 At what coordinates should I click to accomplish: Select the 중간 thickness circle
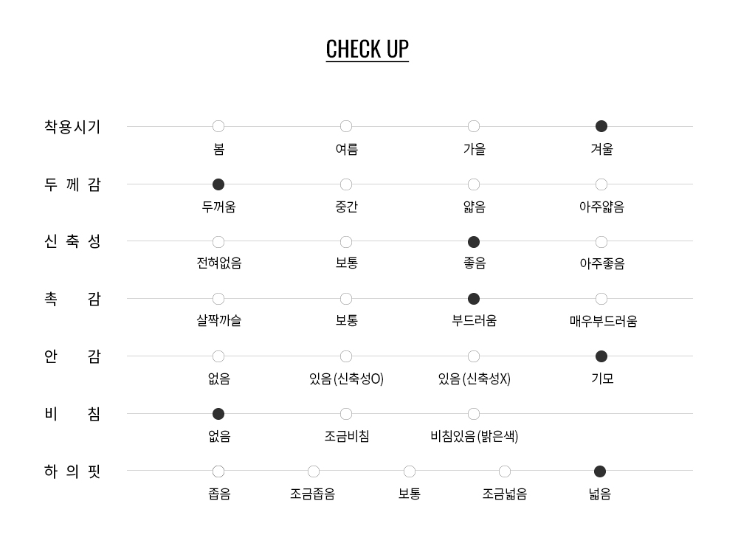346,184
